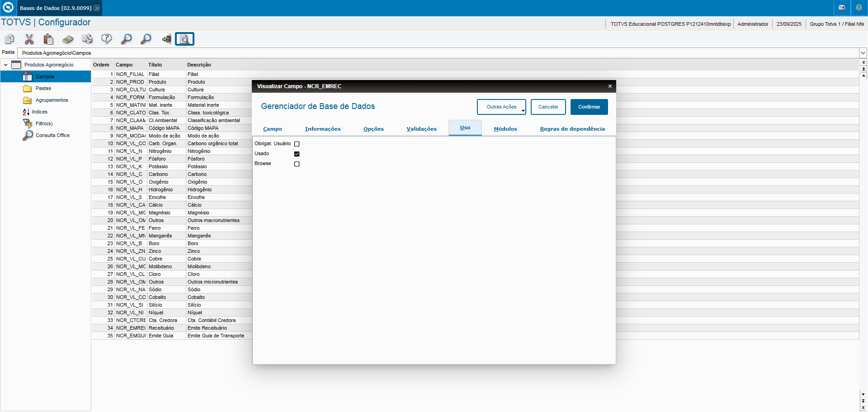Enable the Browse checkbox
868x412 pixels.
click(297, 164)
